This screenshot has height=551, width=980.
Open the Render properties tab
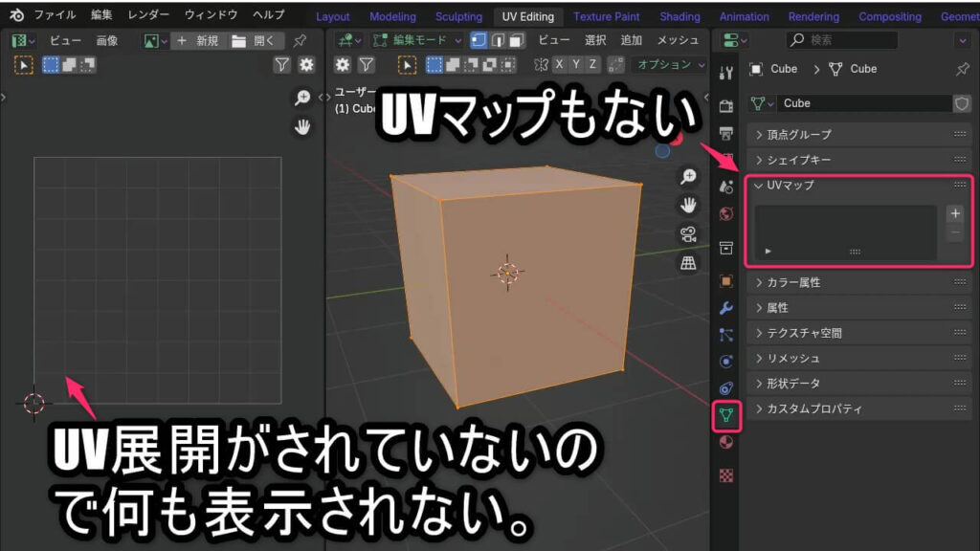coord(725,106)
